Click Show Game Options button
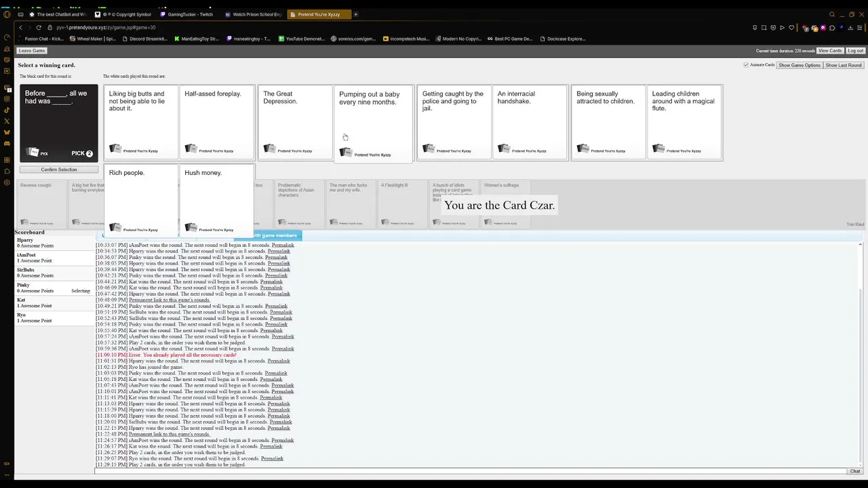 click(x=800, y=65)
